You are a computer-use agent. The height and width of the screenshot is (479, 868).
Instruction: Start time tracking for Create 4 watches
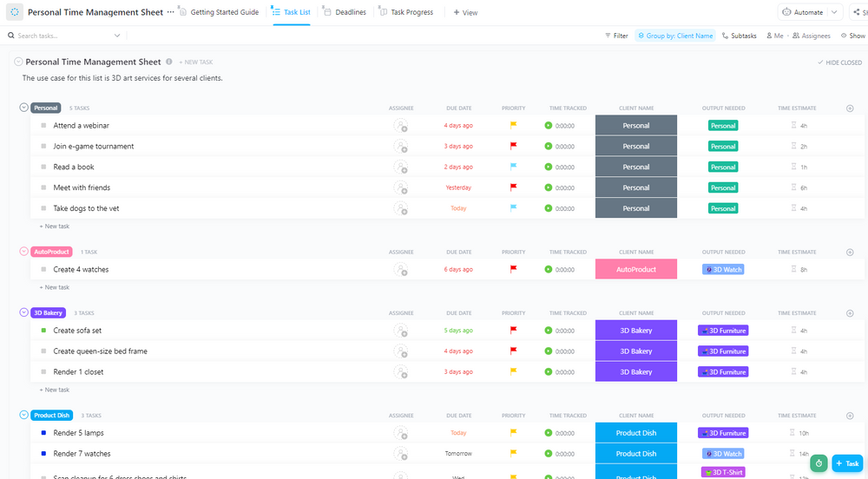(x=549, y=270)
